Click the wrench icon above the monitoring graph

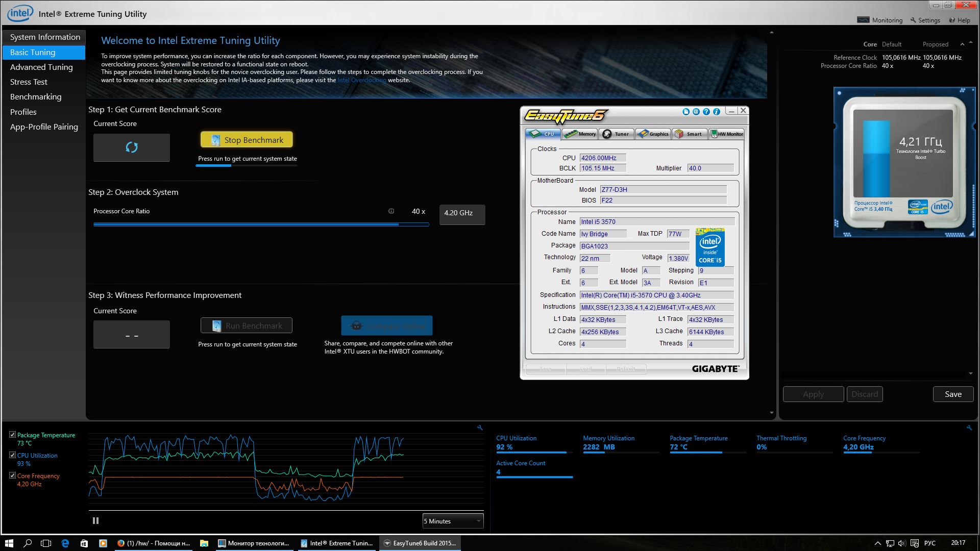tap(480, 428)
